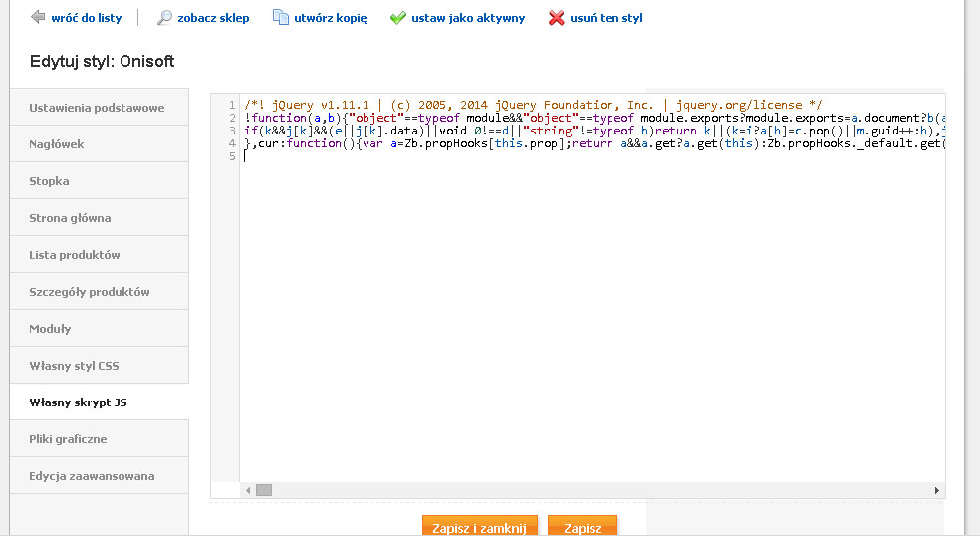This screenshot has width=980, height=536.
Task: Click the editor scrollbar left arrow
Action: point(248,490)
